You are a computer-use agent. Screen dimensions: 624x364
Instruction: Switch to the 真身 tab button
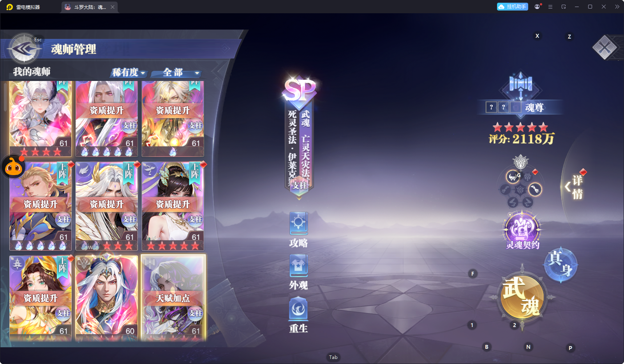pos(561,265)
